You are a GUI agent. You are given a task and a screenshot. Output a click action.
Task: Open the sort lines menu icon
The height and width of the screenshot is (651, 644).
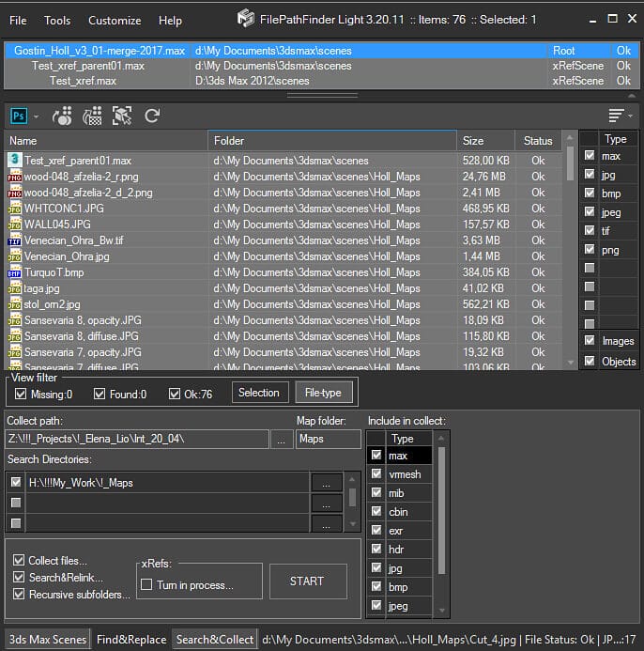[x=617, y=116]
